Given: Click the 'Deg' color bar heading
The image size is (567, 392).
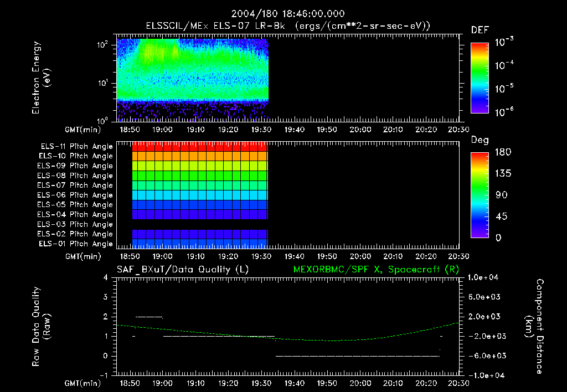Looking at the screenshot, I should point(480,140).
